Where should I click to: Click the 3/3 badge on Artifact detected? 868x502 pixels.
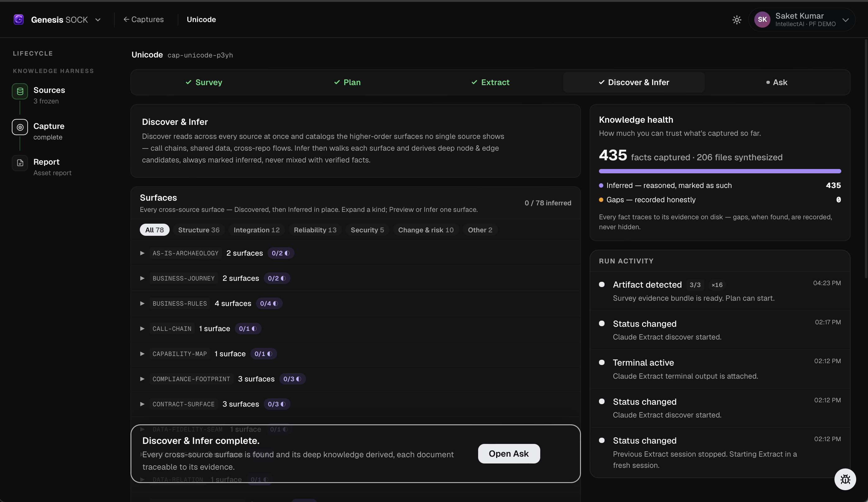(695, 285)
